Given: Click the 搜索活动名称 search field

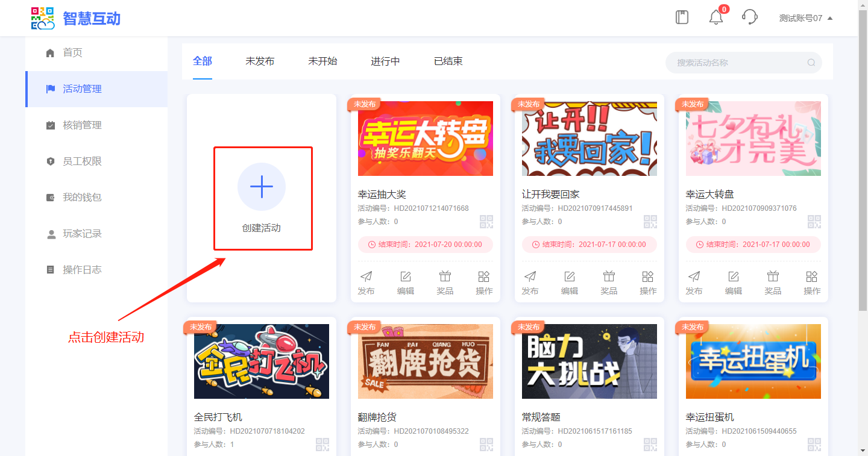Looking at the screenshot, I should [738, 63].
